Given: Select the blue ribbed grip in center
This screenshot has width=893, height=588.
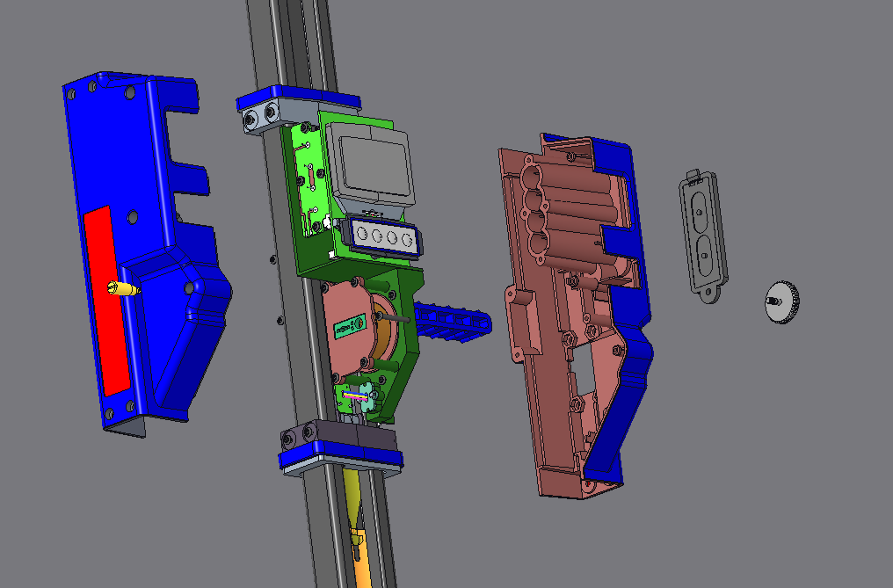Looking at the screenshot, I should [453, 320].
